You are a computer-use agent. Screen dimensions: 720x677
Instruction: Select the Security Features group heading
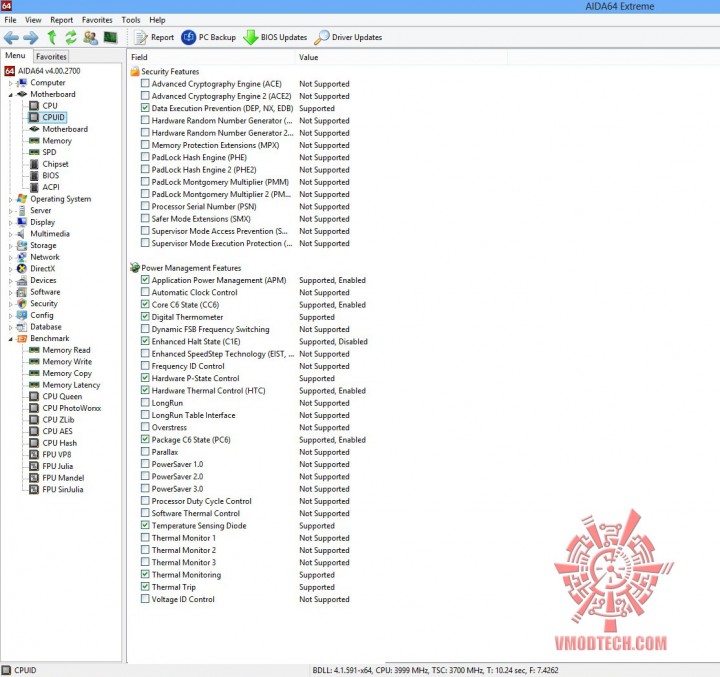coord(170,72)
